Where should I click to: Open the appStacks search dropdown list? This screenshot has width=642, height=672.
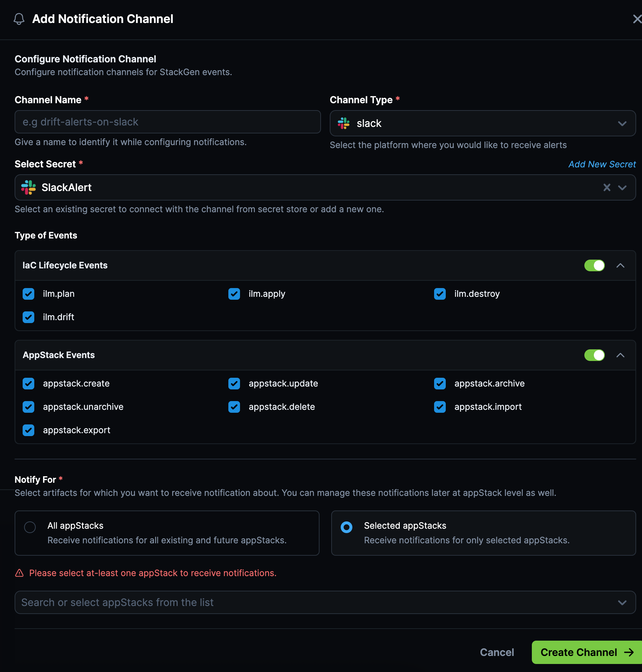pyautogui.click(x=622, y=602)
